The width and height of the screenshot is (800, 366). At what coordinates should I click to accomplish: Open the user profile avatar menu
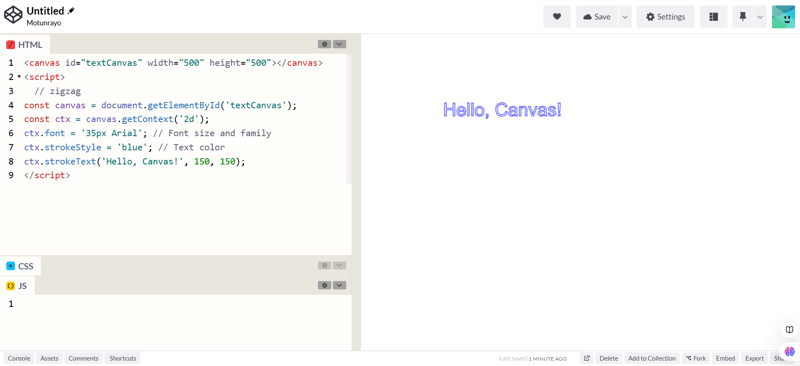[x=783, y=17]
